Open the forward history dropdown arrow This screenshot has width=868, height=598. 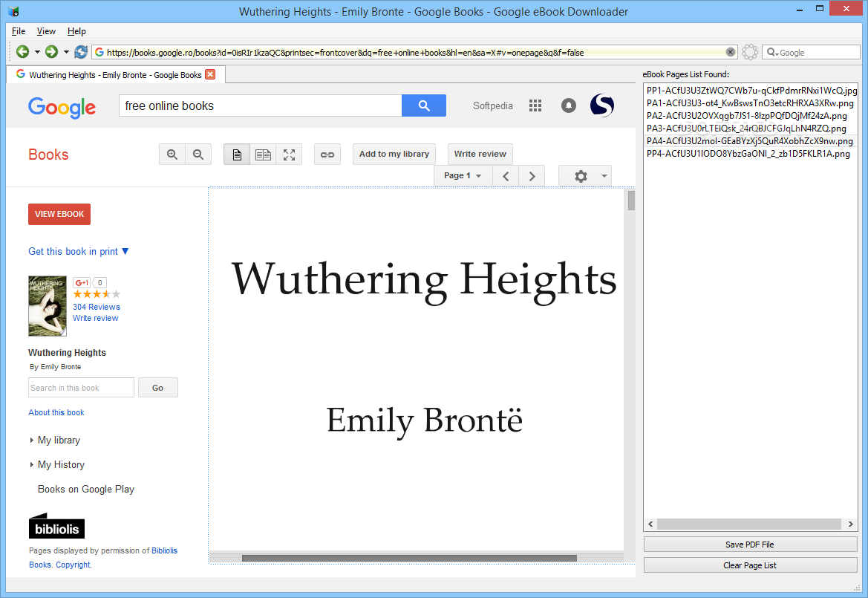(66, 52)
